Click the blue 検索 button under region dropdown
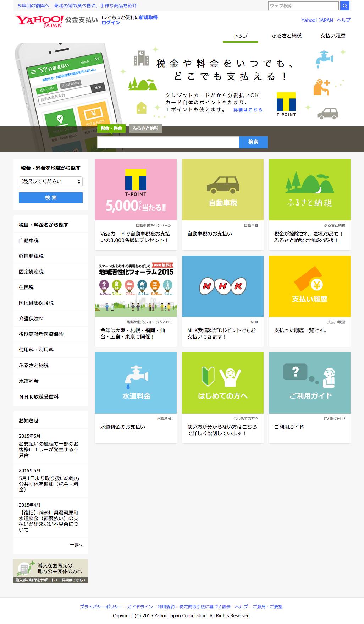 [x=51, y=198]
